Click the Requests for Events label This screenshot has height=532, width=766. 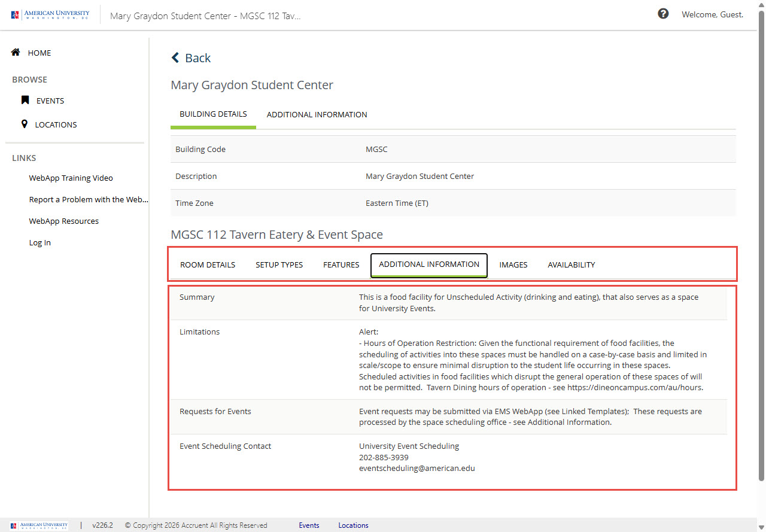point(215,411)
